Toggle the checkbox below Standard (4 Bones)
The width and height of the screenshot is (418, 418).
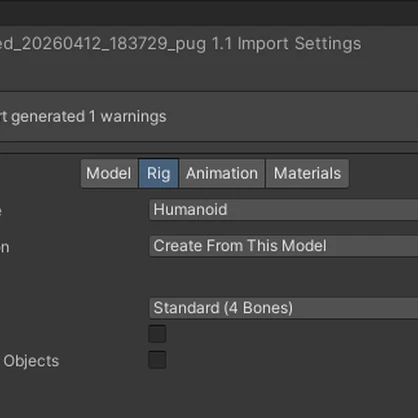click(x=157, y=334)
